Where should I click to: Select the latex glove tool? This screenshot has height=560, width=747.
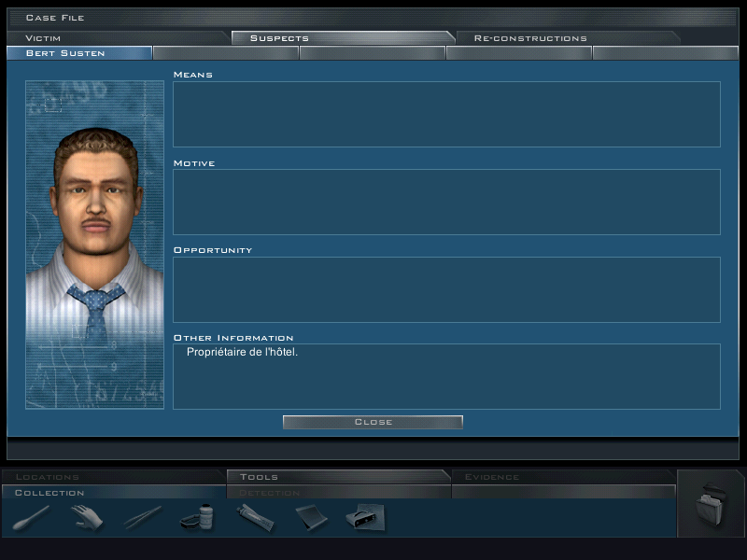(x=87, y=518)
